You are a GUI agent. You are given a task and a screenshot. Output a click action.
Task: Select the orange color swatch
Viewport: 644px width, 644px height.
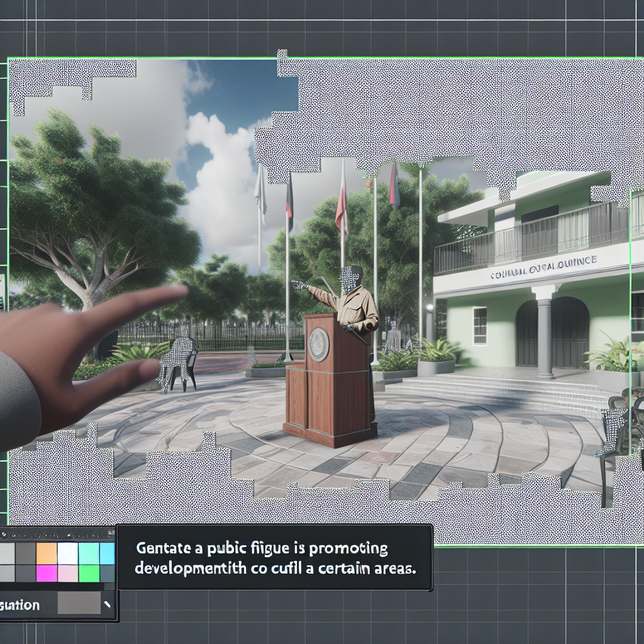pyautogui.click(x=47, y=553)
